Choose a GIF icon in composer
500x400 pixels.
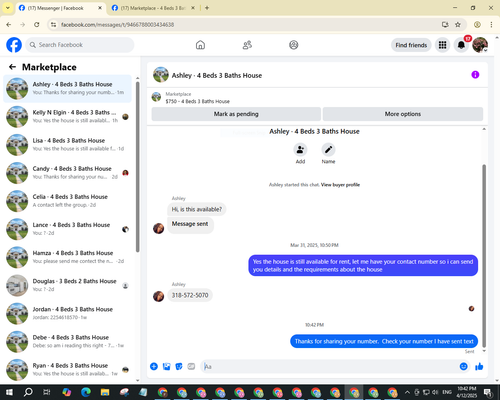pos(191,367)
